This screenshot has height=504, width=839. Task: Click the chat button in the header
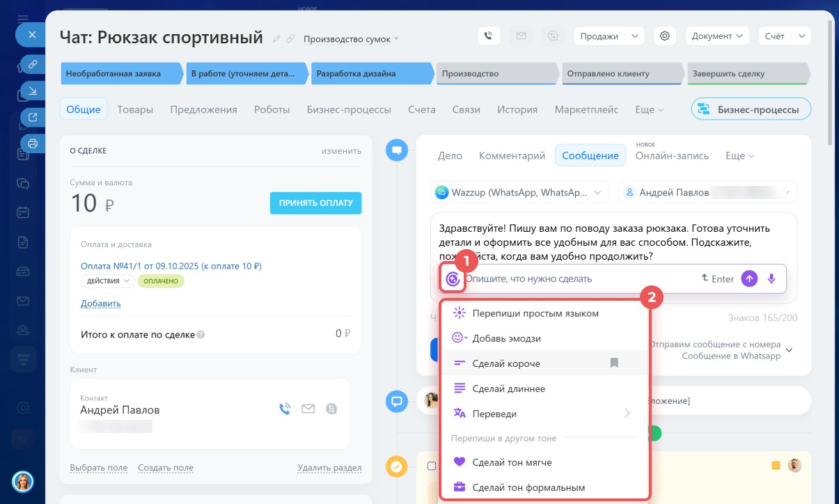[554, 36]
